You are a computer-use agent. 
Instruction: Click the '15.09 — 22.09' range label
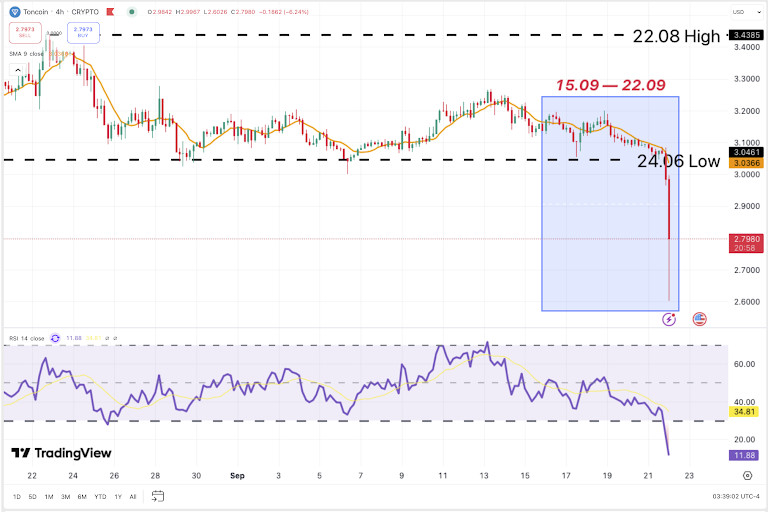click(610, 85)
